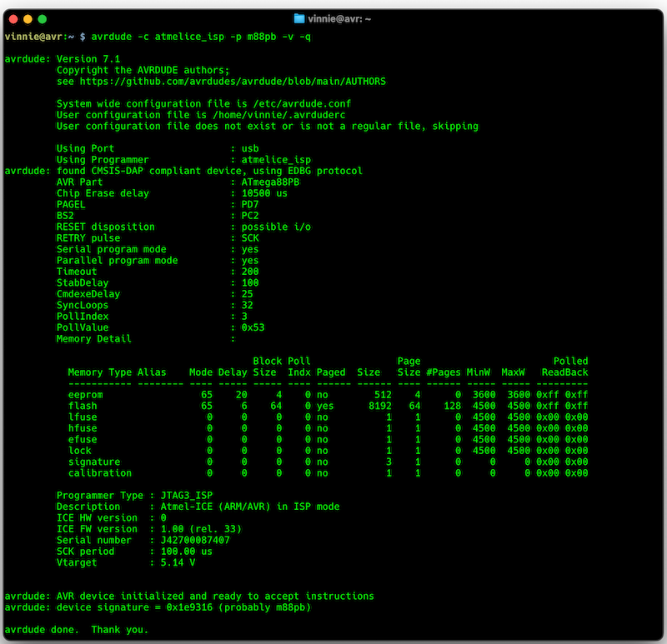Click the Description 'Atmel-ICE (ARM/AVR) in ISP mode'
The height and width of the screenshot is (644, 667).
pos(250,507)
